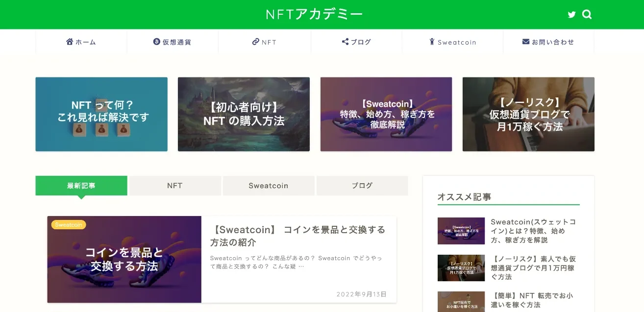
Task: Click the オススメ記事 sidebar heading
Action: point(464,197)
